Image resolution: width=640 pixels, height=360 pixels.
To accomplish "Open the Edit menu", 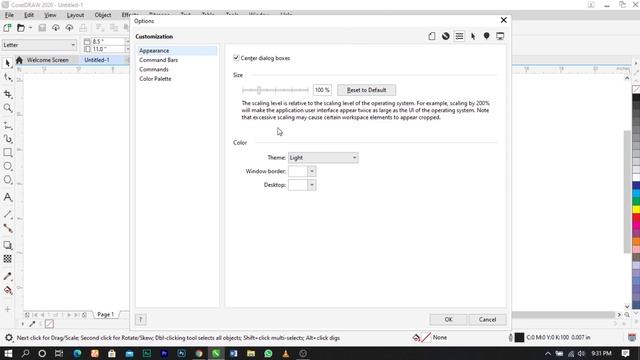I will coord(29,15).
